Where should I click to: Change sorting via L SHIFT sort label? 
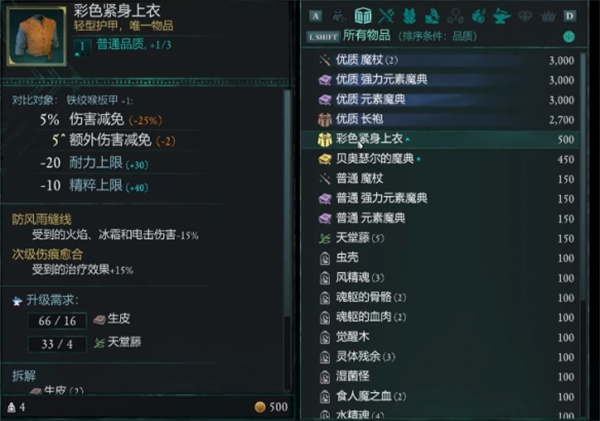tap(323, 37)
